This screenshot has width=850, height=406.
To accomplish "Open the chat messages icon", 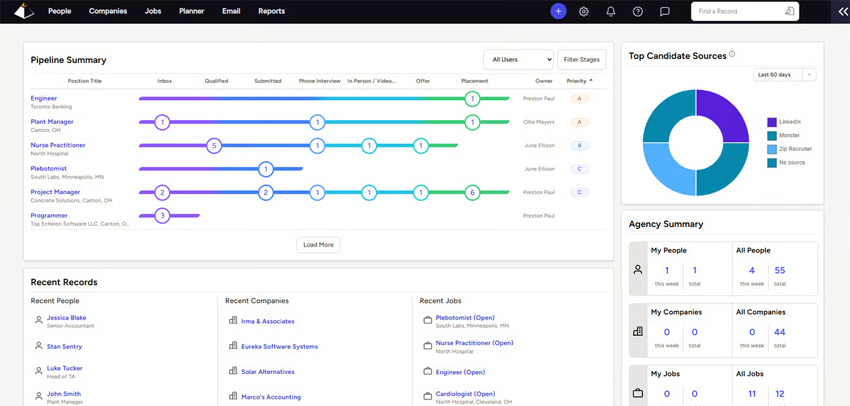I will [x=664, y=11].
